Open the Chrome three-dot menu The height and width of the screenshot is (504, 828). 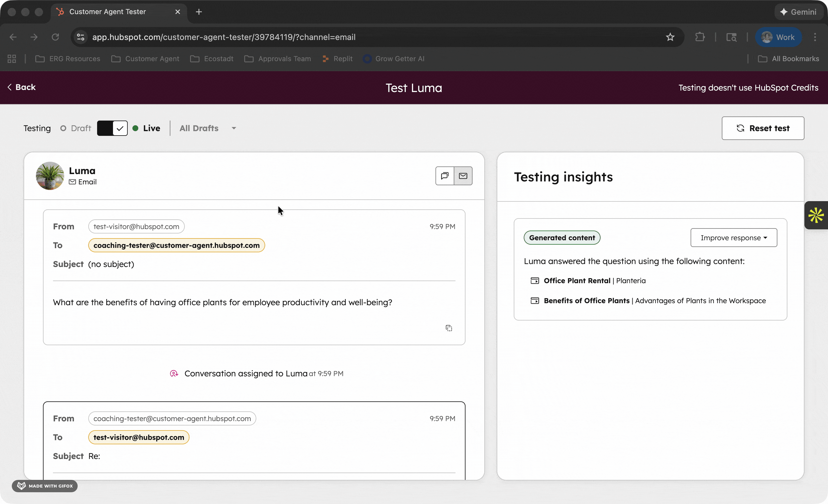(815, 37)
